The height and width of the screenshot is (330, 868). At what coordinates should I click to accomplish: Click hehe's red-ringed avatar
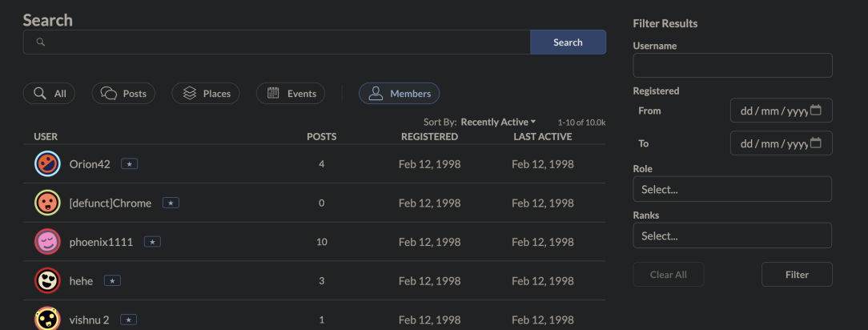(x=48, y=280)
